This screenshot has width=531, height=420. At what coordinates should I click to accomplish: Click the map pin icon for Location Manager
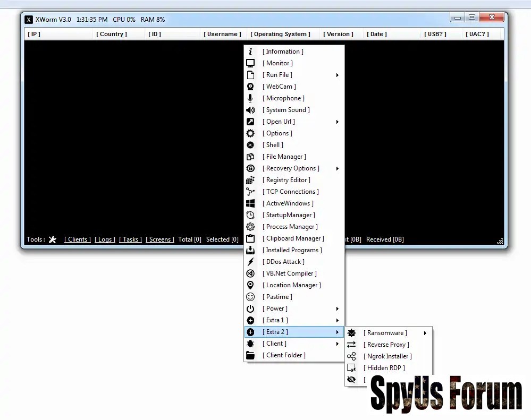tap(250, 285)
